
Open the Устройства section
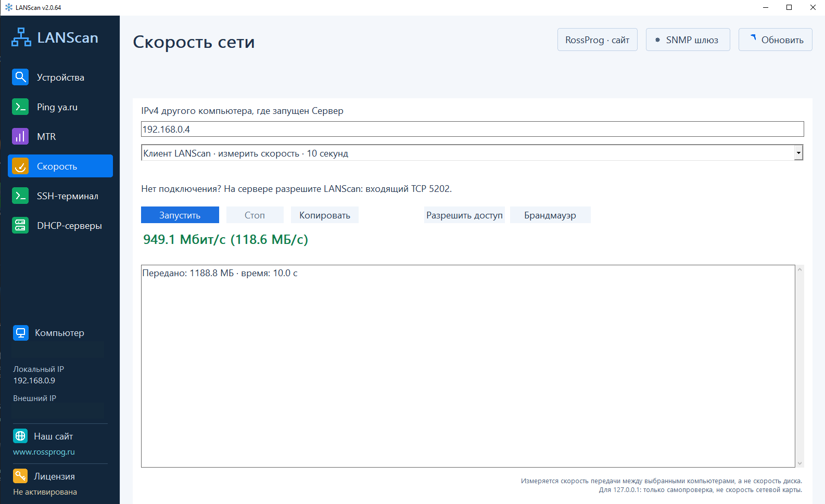(60, 77)
